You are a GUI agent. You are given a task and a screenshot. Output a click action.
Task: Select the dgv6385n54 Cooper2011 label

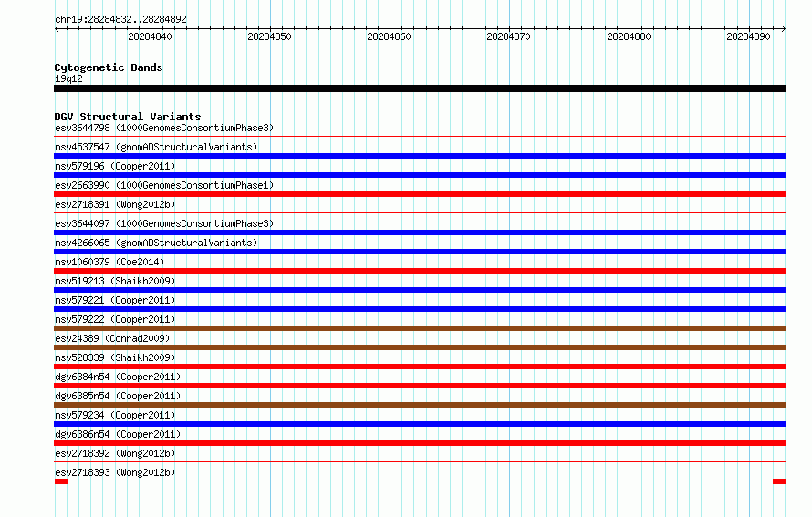[118, 396]
